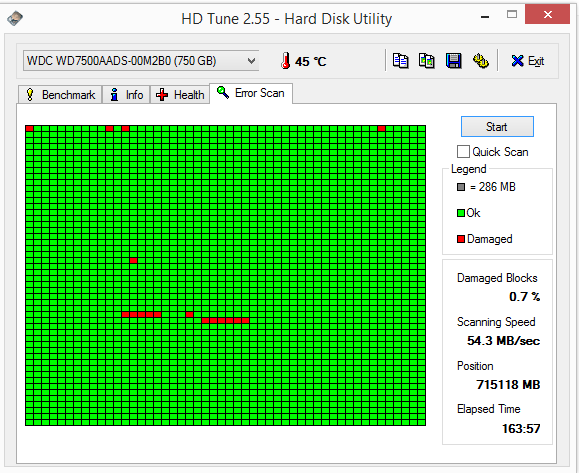This screenshot has width=579, height=473.
Task: Open the options gear icon
Action: coord(480,61)
